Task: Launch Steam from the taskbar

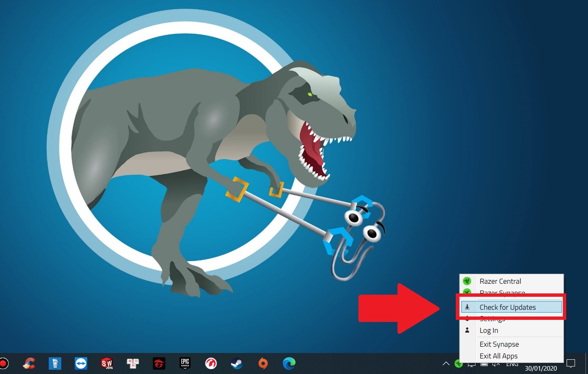Action: click(237, 363)
